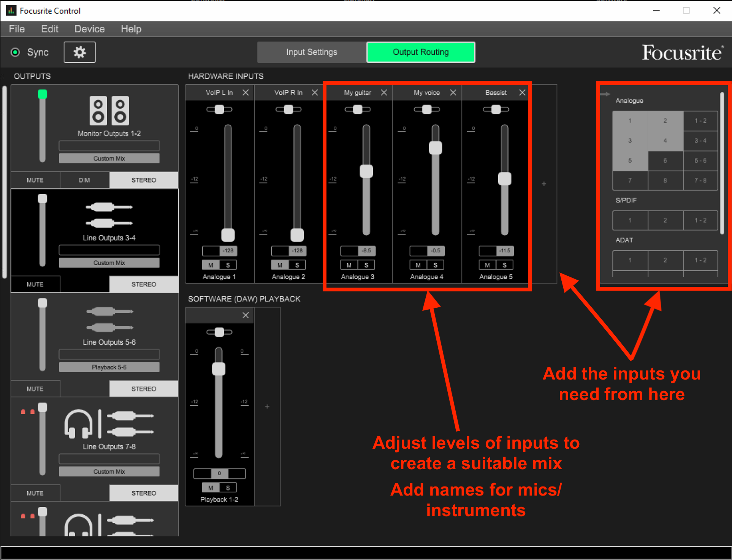Click the My voice level fader handle
This screenshot has width=732, height=560.
pyautogui.click(x=436, y=148)
